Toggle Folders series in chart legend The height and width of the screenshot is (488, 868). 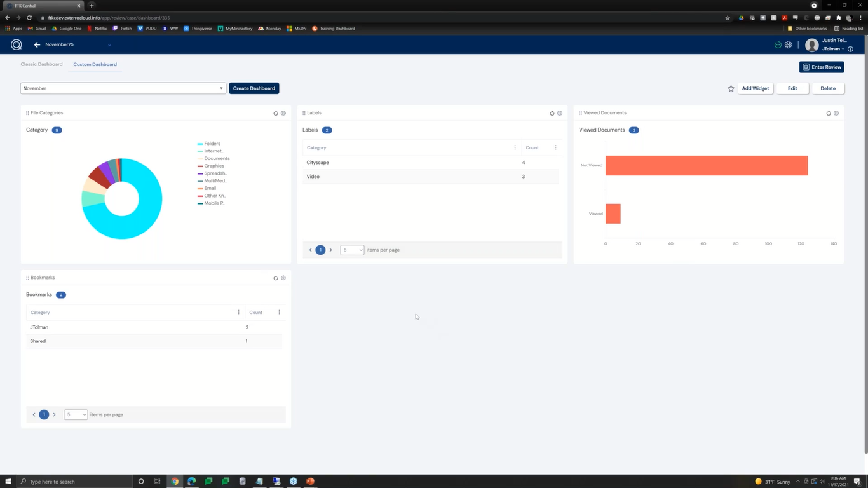click(x=212, y=144)
